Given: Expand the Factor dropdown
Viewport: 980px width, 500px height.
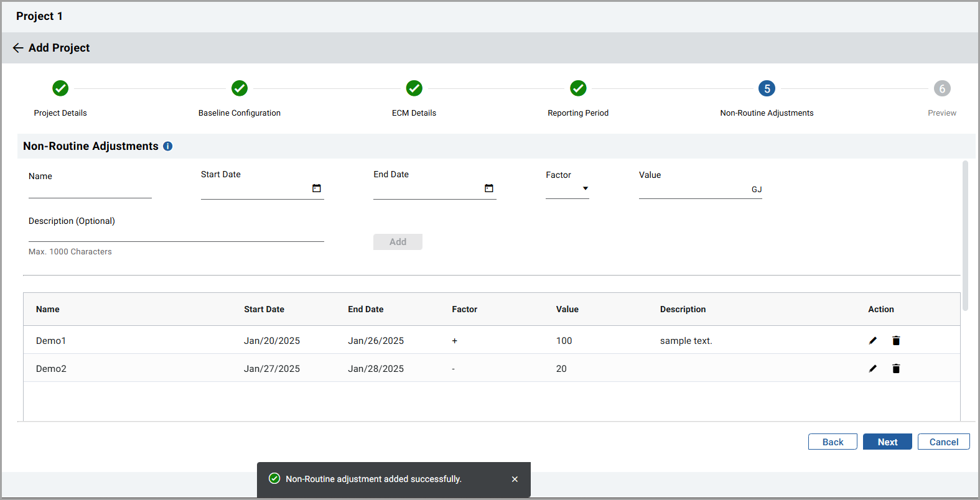Looking at the screenshot, I should [585, 188].
